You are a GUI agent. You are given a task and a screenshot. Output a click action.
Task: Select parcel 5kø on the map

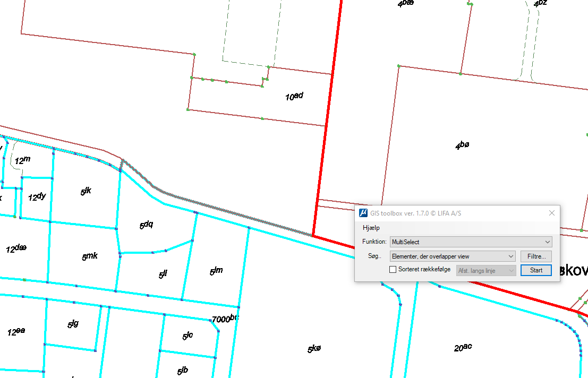[x=314, y=349]
